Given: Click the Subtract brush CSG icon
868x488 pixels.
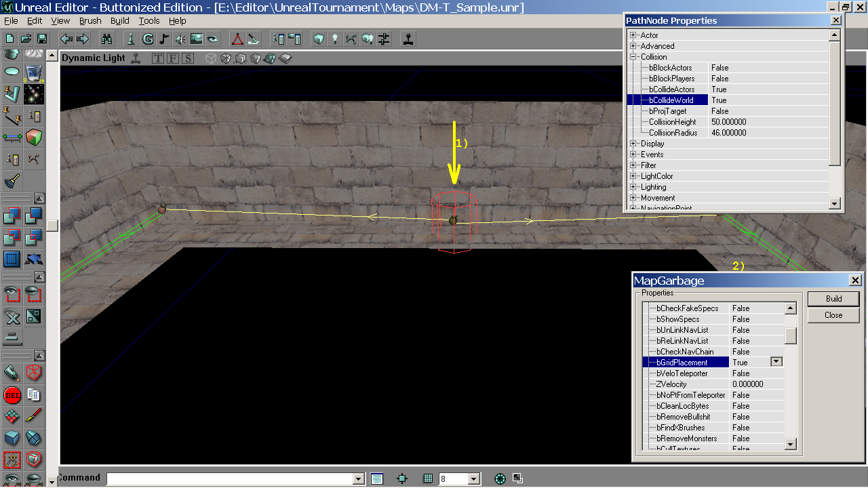Looking at the screenshot, I should coord(33,216).
